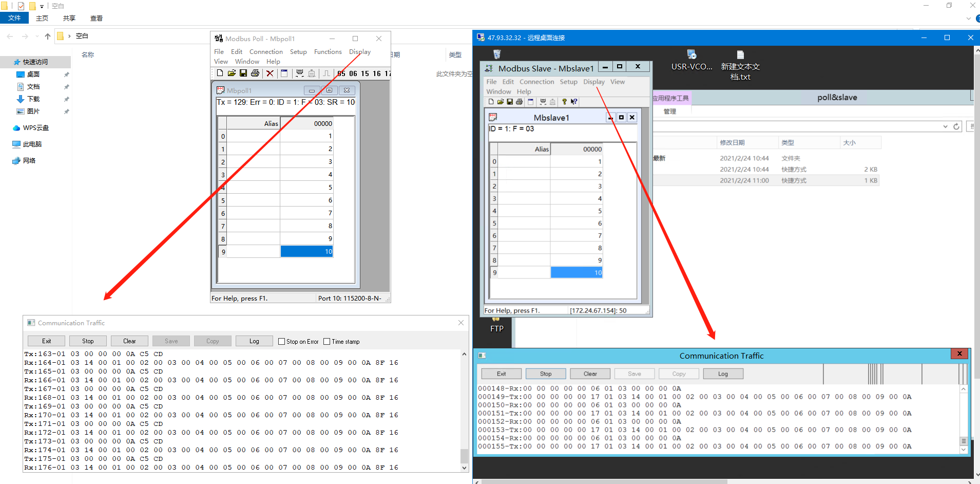Click the Connect icon in Modbus Poll toolbar

pos(300,73)
